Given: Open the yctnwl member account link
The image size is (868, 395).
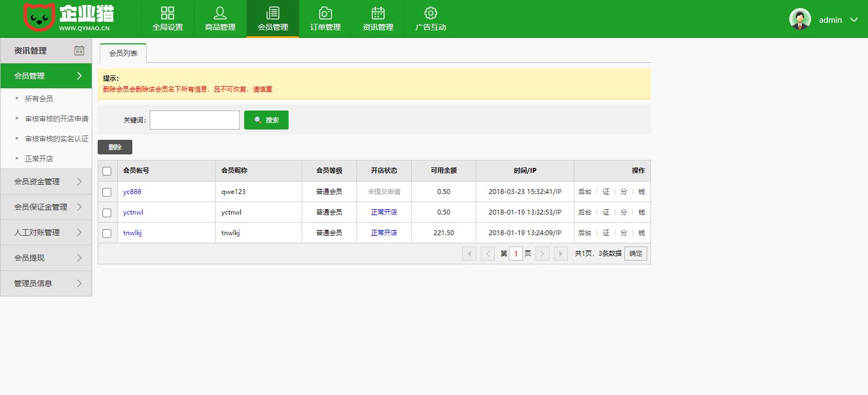Looking at the screenshot, I should 133,212.
